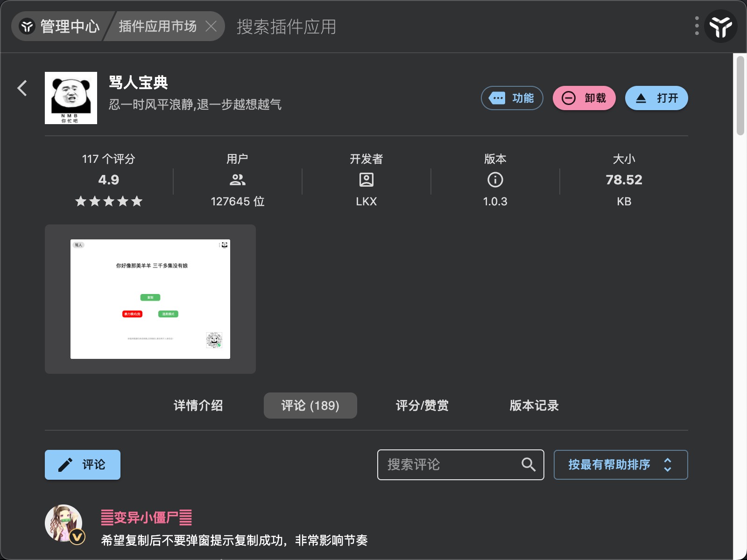Click the five-star rating row
747x560 pixels.
point(109,201)
